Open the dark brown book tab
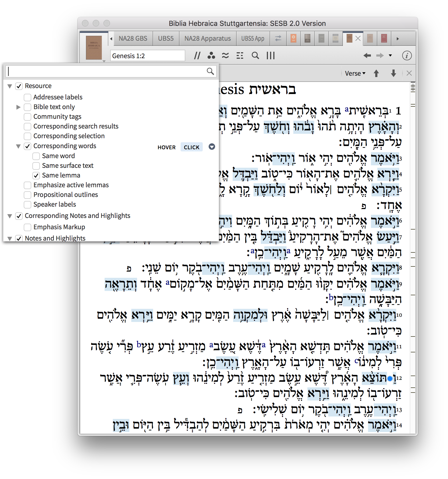448x479 pixels. click(307, 38)
